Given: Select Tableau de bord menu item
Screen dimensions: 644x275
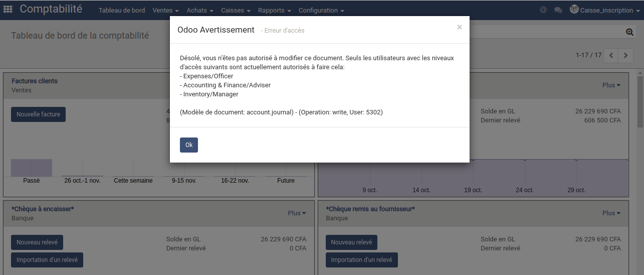Looking at the screenshot, I should pos(122,11).
